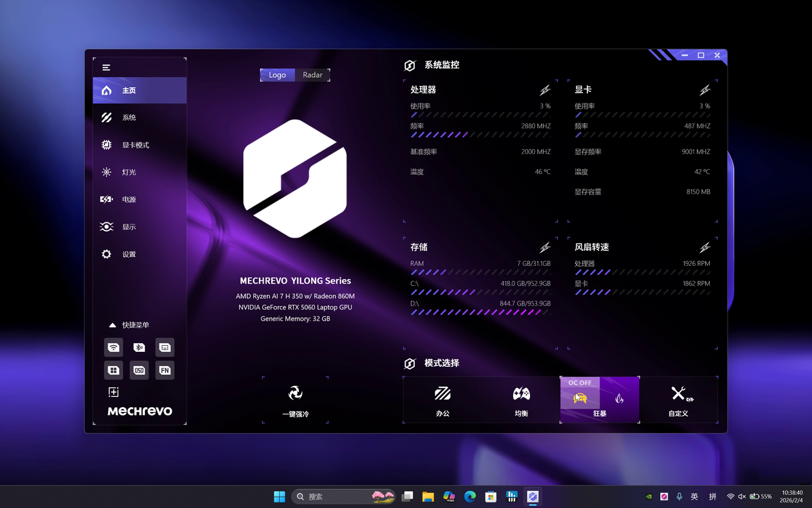Image resolution: width=812 pixels, height=508 pixels.
Task: Click the muted volume tray icon
Action: click(x=742, y=496)
